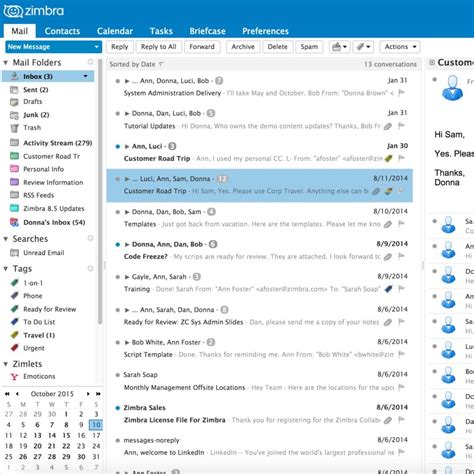Screen dimensions: 474x474
Task: Select October 10 in the mini calendar
Action: [x=96, y=425]
